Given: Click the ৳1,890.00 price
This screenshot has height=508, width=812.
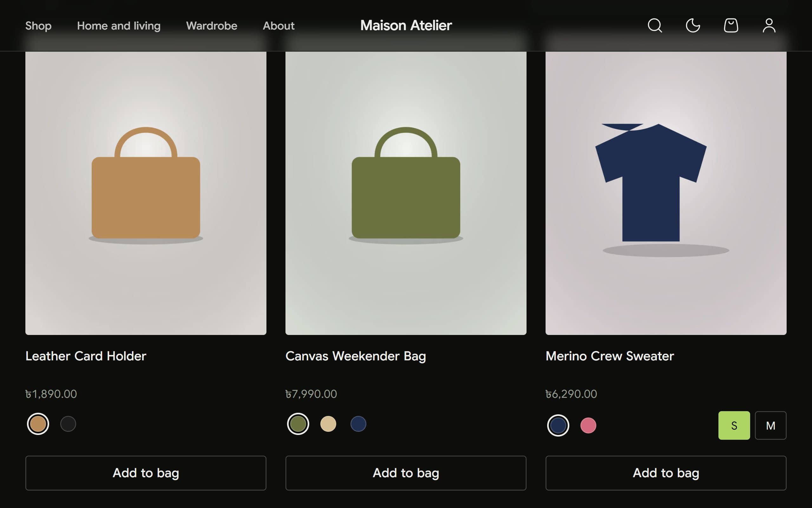Looking at the screenshot, I should (51, 394).
